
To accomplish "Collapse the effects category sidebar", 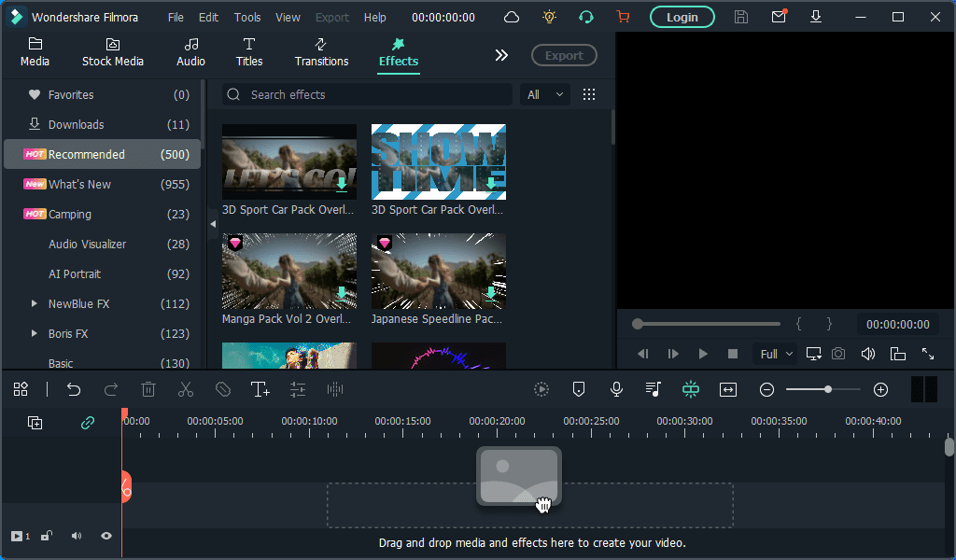I will pyautogui.click(x=213, y=224).
